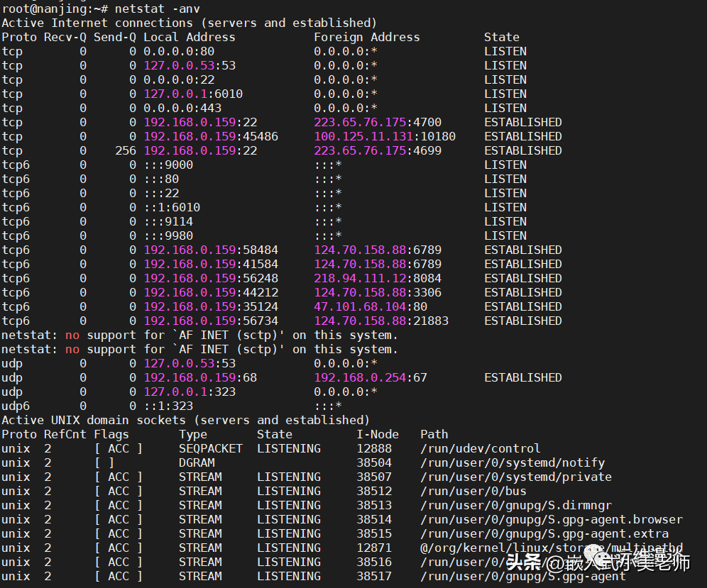
Task: Select the foreign address 47.101.68.104:80
Action: coord(371,306)
